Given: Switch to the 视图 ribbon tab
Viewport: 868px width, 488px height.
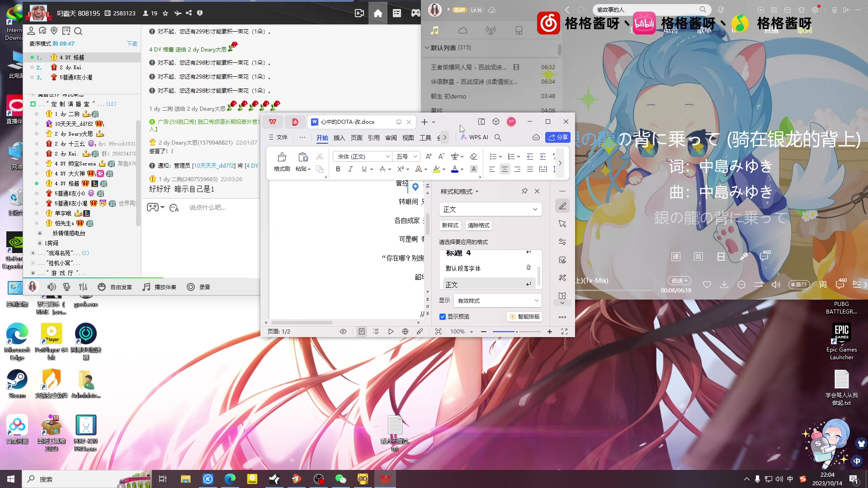Looking at the screenshot, I should 408,138.
